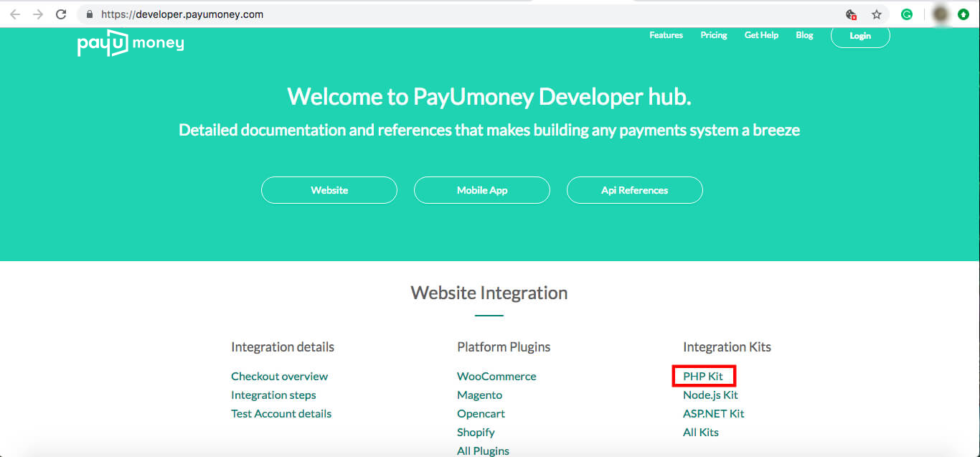This screenshot has width=980, height=457.
Task: Click the green Grammarly extension icon
Action: point(907,14)
